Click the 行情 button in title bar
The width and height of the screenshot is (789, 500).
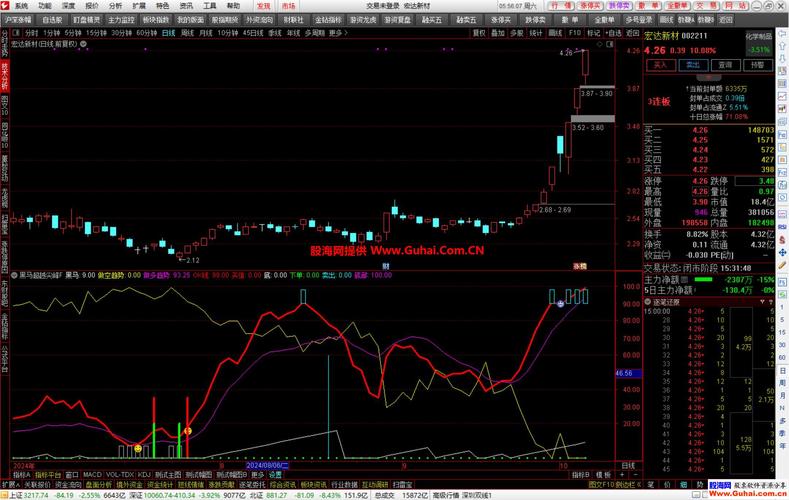561,6
